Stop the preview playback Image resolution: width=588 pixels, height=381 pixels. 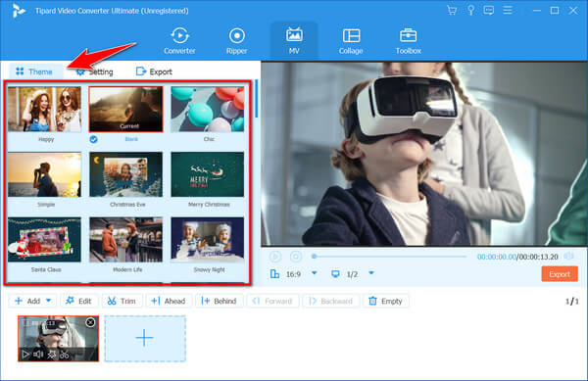[296, 257]
